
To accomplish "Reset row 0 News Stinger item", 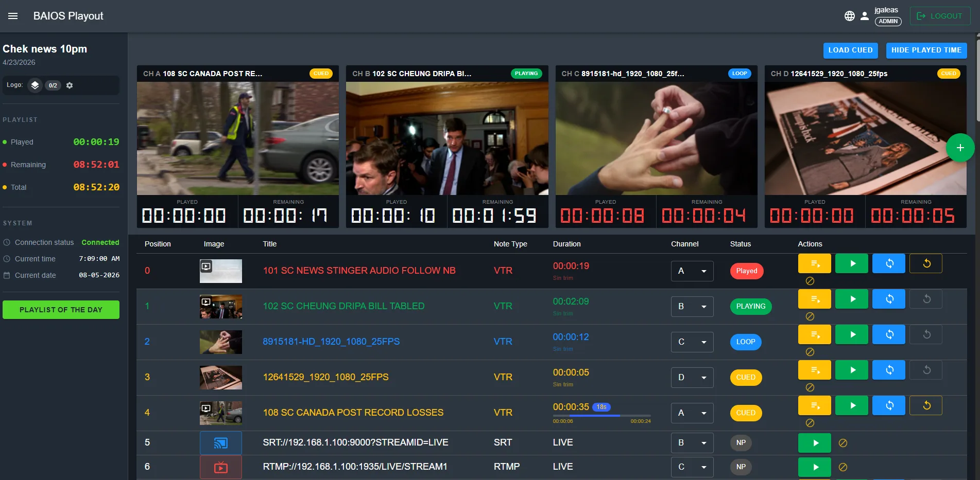I will (926, 263).
